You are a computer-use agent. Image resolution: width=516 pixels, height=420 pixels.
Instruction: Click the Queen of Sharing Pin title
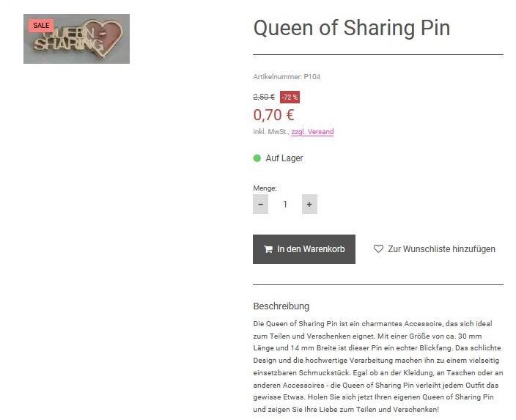pyautogui.click(x=351, y=28)
